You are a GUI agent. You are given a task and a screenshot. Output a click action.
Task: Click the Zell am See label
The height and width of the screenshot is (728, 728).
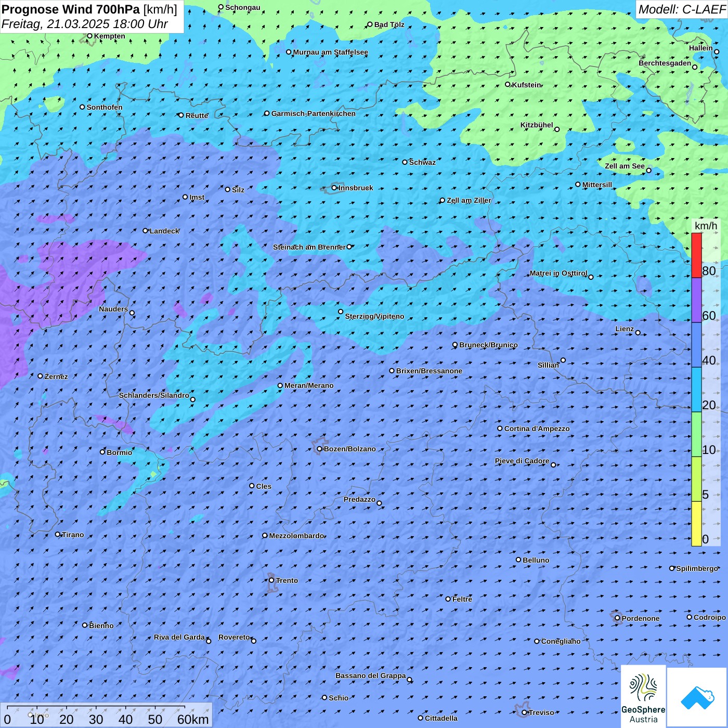(625, 166)
